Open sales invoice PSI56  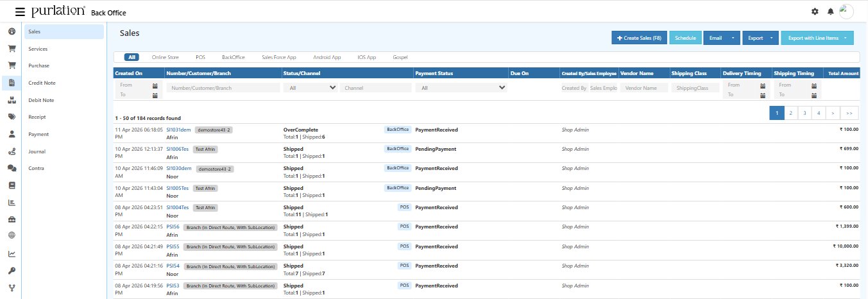pos(173,227)
